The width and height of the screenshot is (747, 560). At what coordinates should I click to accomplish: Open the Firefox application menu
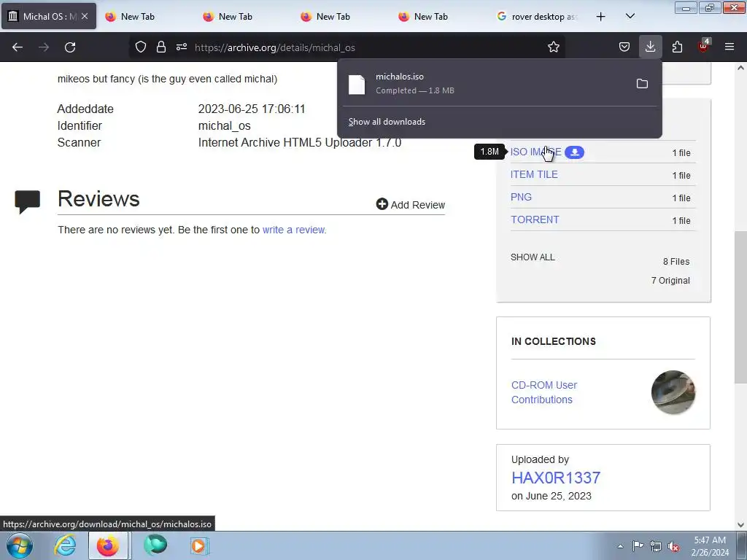(x=729, y=47)
